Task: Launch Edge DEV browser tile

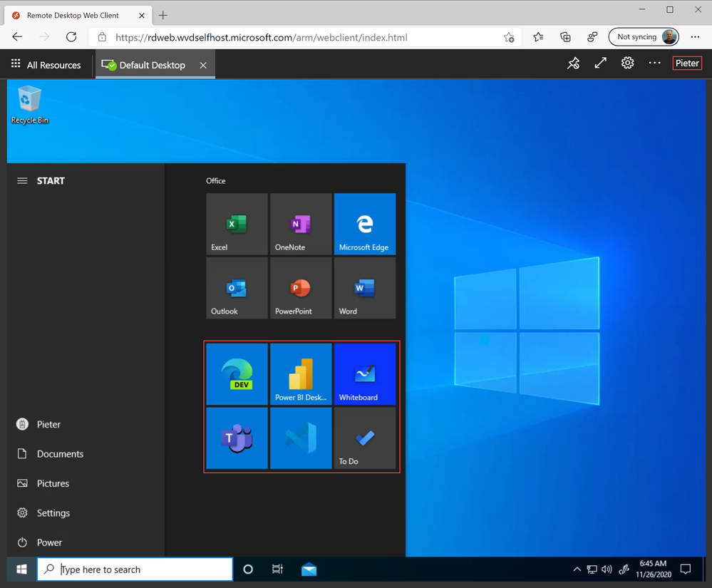Action: click(237, 373)
